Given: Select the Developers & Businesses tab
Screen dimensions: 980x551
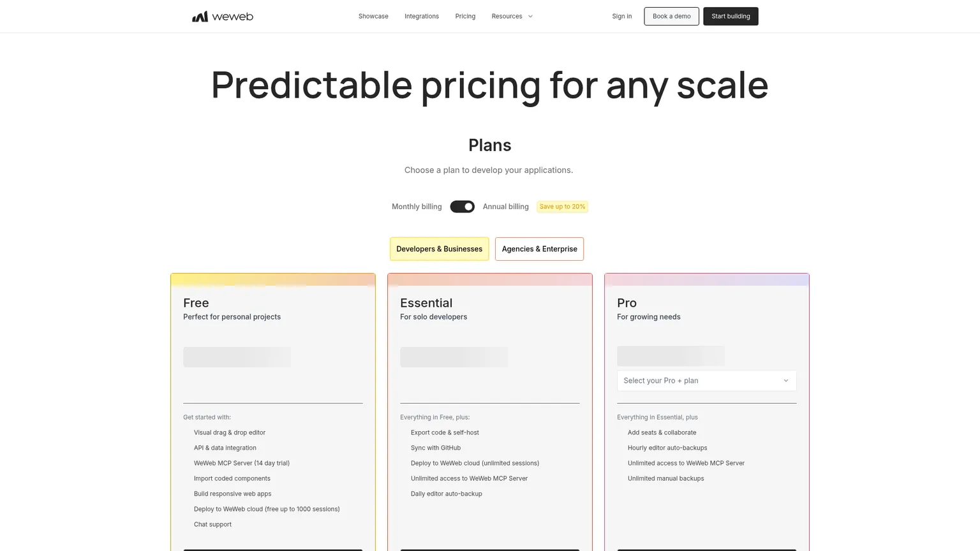Looking at the screenshot, I should pyautogui.click(x=440, y=249).
